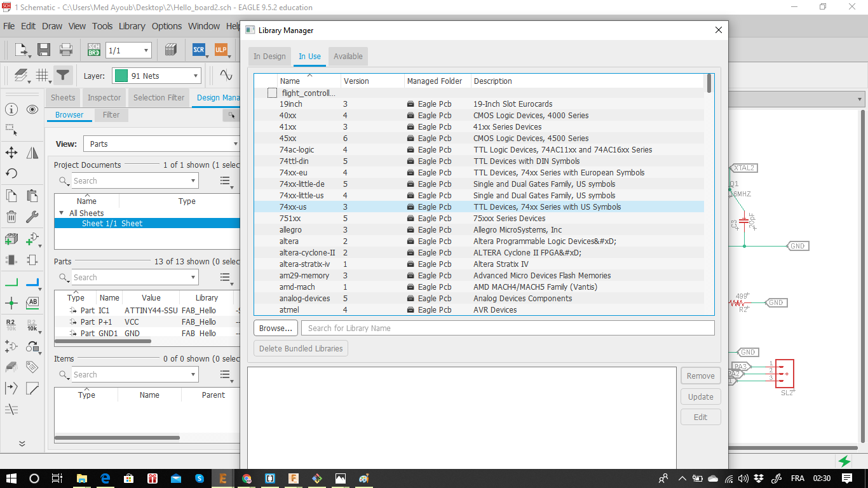
Task: Select the Rotate tool
Action: point(11,173)
